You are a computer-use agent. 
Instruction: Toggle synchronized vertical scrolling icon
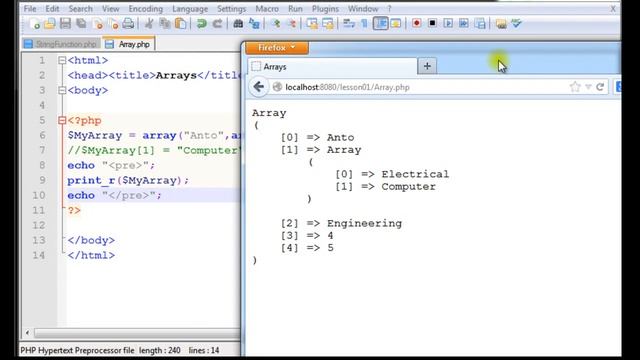click(312, 24)
